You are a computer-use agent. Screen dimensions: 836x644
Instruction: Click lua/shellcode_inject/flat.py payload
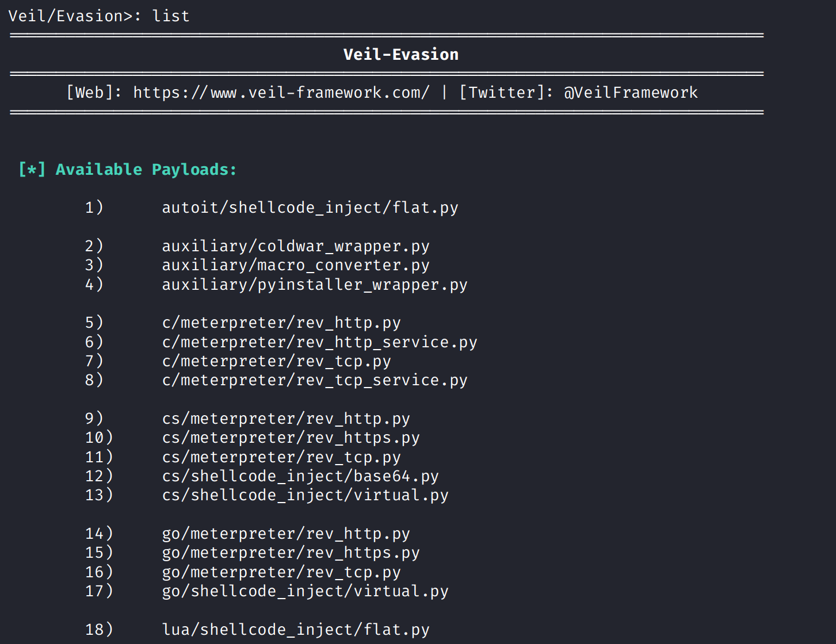[296, 630]
